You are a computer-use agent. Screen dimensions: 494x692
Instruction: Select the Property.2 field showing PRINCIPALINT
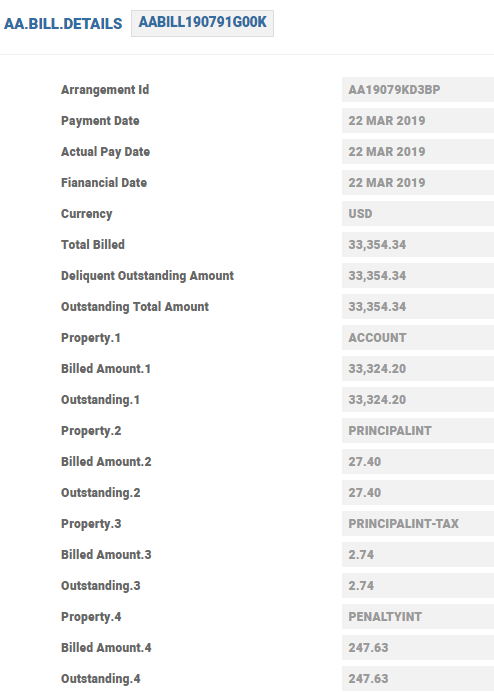click(x=418, y=430)
